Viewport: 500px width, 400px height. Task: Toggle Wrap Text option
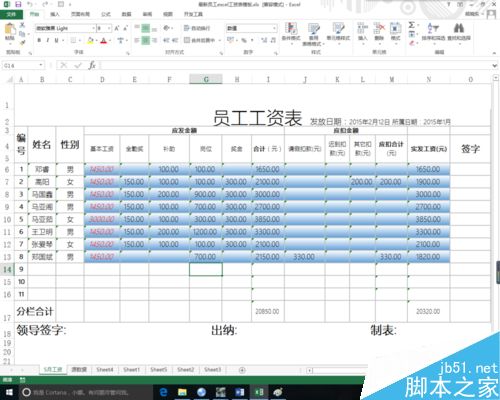(x=197, y=28)
